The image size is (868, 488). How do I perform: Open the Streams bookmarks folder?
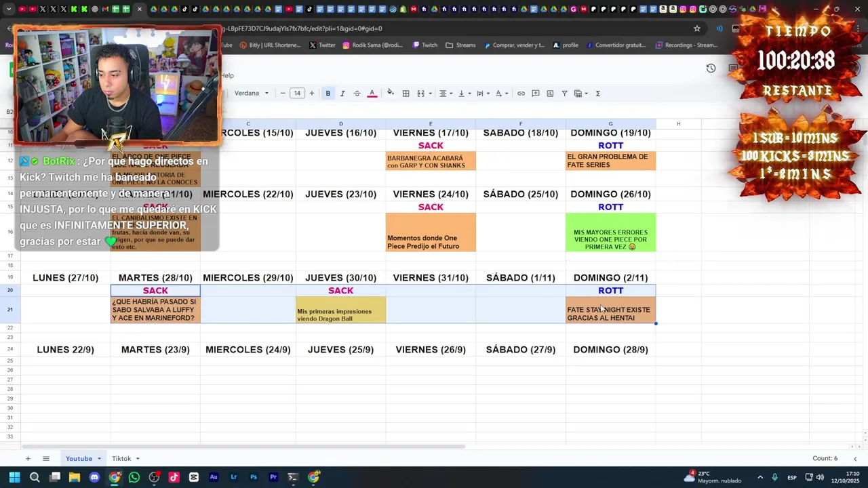(x=460, y=45)
